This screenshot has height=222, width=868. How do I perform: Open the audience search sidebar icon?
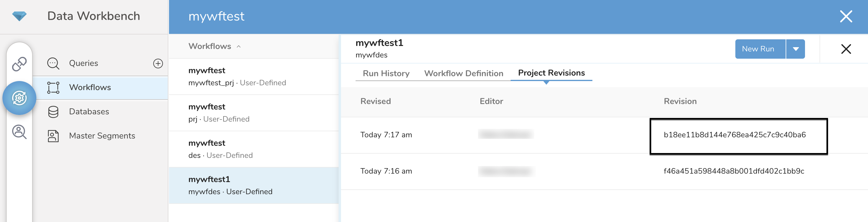click(19, 132)
